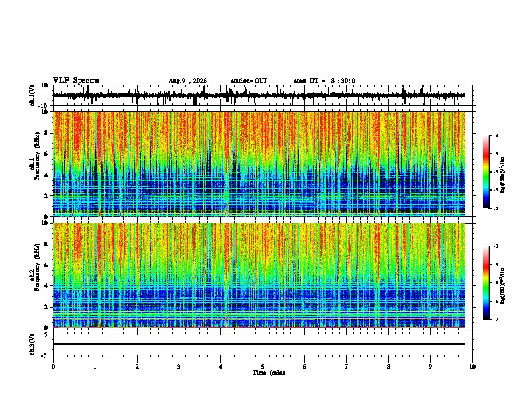The height and width of the screenshot is (411, 532).
Task: Click the "VLF Spectra" title text
Action: 76,81
